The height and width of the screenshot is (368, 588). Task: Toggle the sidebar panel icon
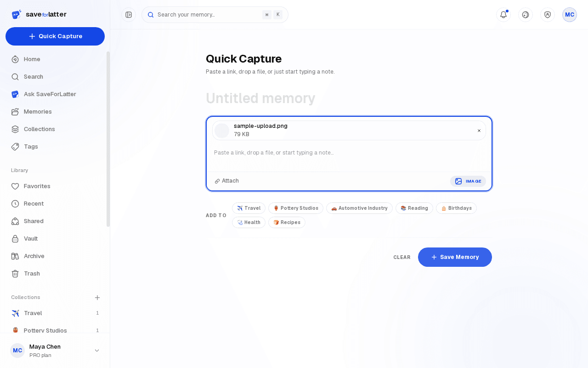(x=129, y=15)
